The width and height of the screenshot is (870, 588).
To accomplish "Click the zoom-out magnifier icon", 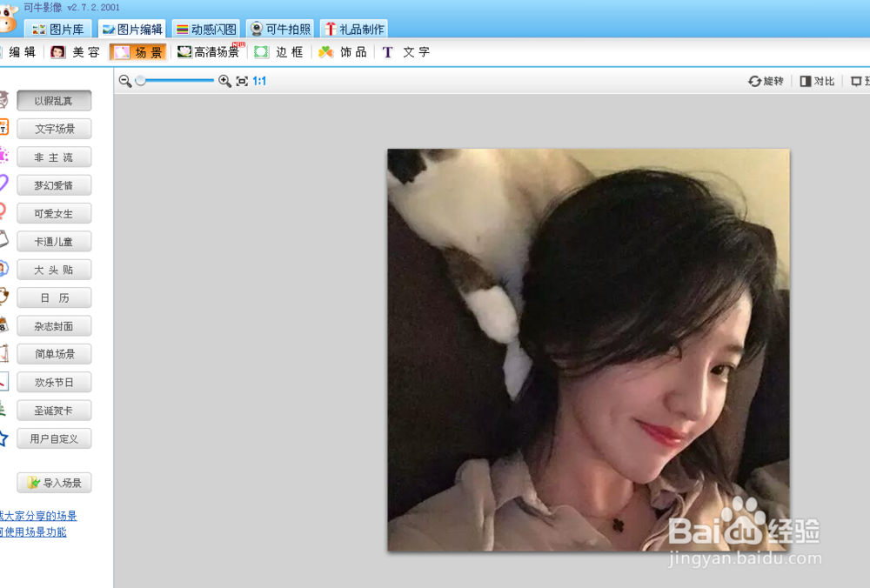I will [x=124, y=80].
